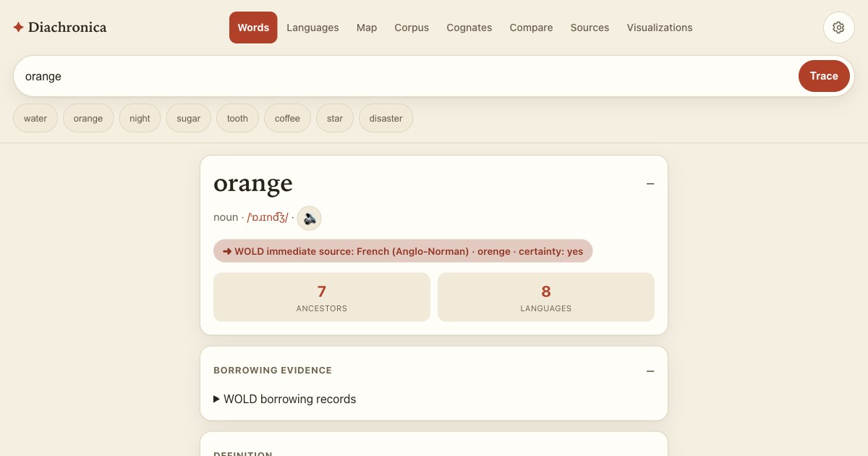The height and width of the screenshot is (456, 868).
Task: Click the IPA pronunciation text
Action: tap(268, 217)
